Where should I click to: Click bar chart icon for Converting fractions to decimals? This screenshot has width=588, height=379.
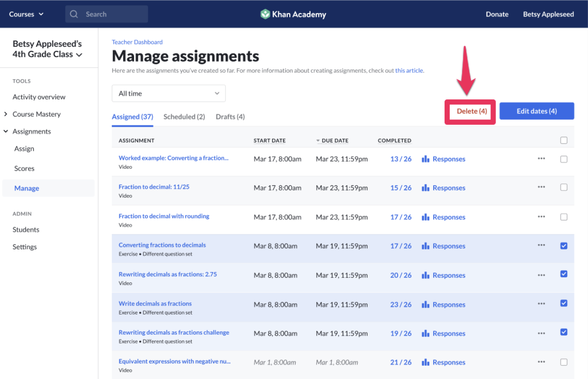[x=426, y=246]
